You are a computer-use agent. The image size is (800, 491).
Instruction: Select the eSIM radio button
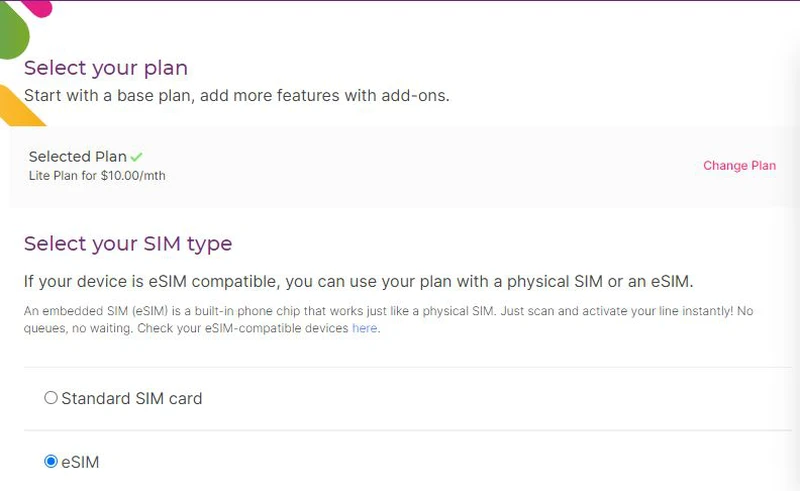51,461
